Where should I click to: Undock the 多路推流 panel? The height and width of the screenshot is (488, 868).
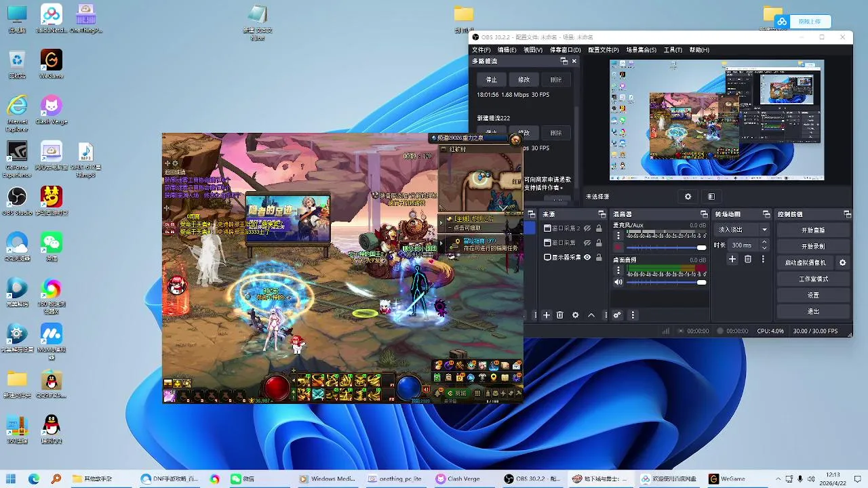564,61
